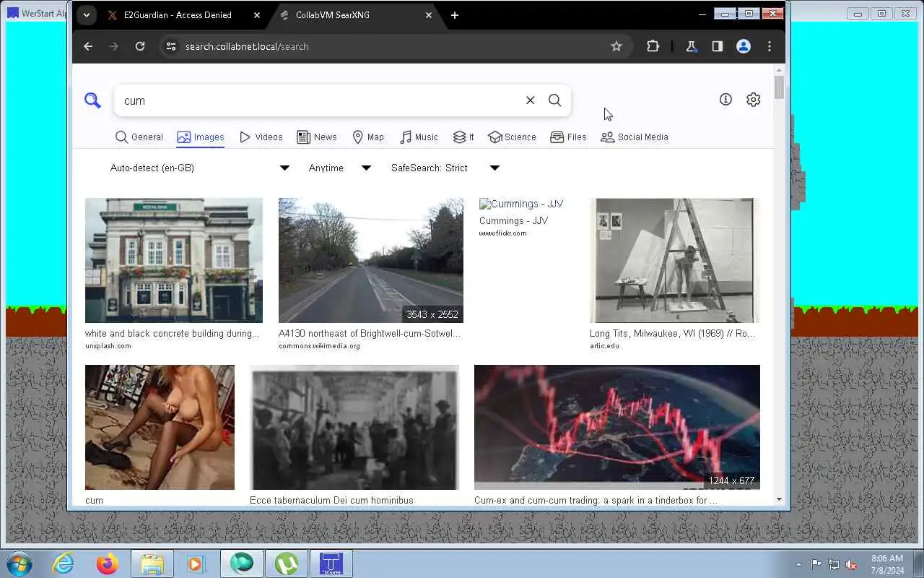Viewport: 924px width, 578px height.
Task: Close the CollabVM SearXNG tab
Action: click(x=429, y=15)
